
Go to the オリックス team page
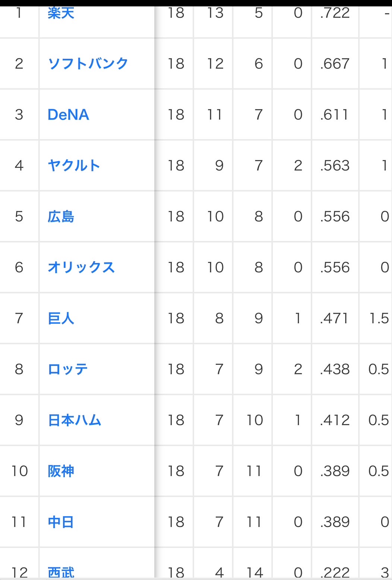[81, 267]
